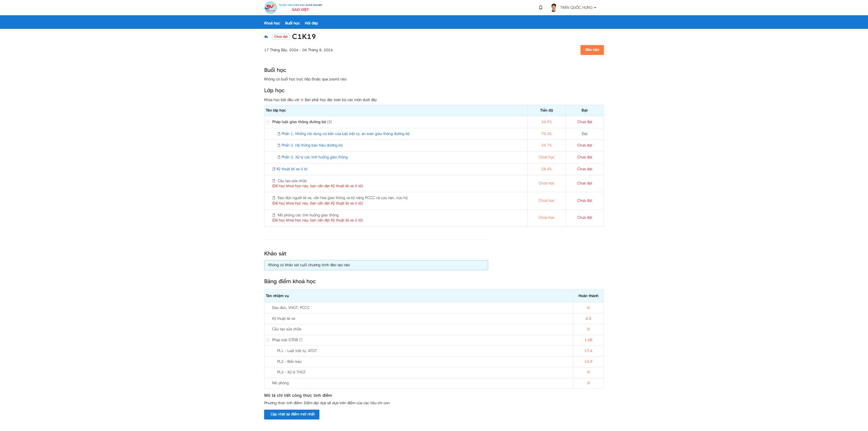Viewport: 868px width, 431px height.
Task: Collapse the Pháp luật GTĐB score group
Action: 268,340
